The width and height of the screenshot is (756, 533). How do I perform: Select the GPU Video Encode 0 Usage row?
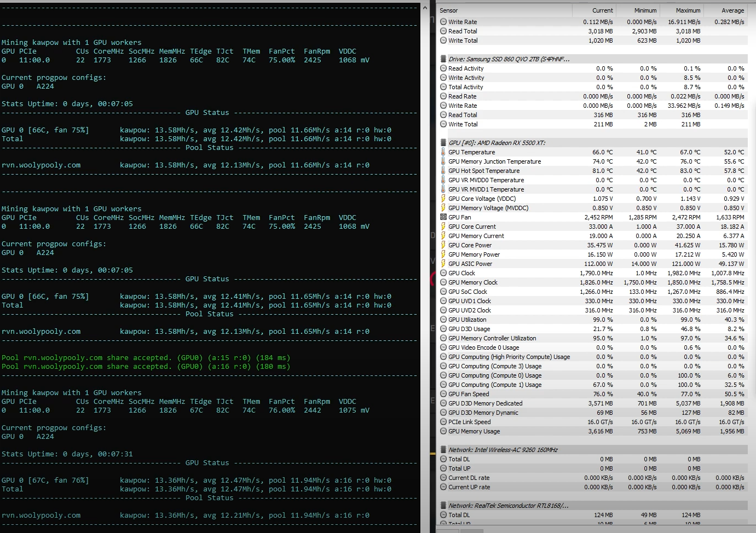point(593,347)
